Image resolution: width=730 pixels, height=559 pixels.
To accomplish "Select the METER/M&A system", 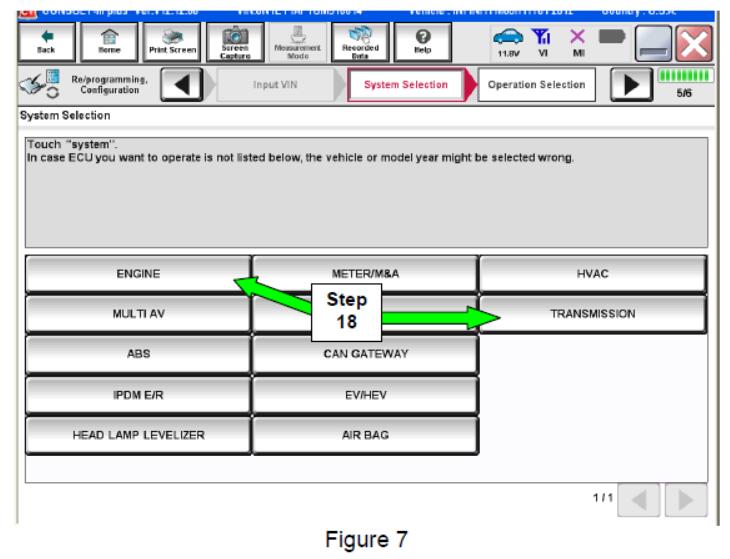I will click(365, 274).
